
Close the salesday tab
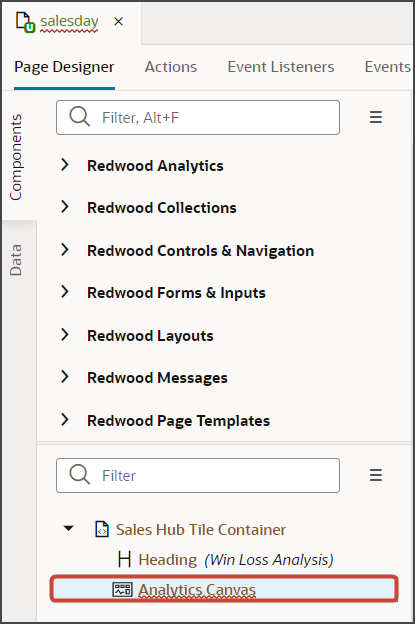pyautogui.click(x=119, y=21)
